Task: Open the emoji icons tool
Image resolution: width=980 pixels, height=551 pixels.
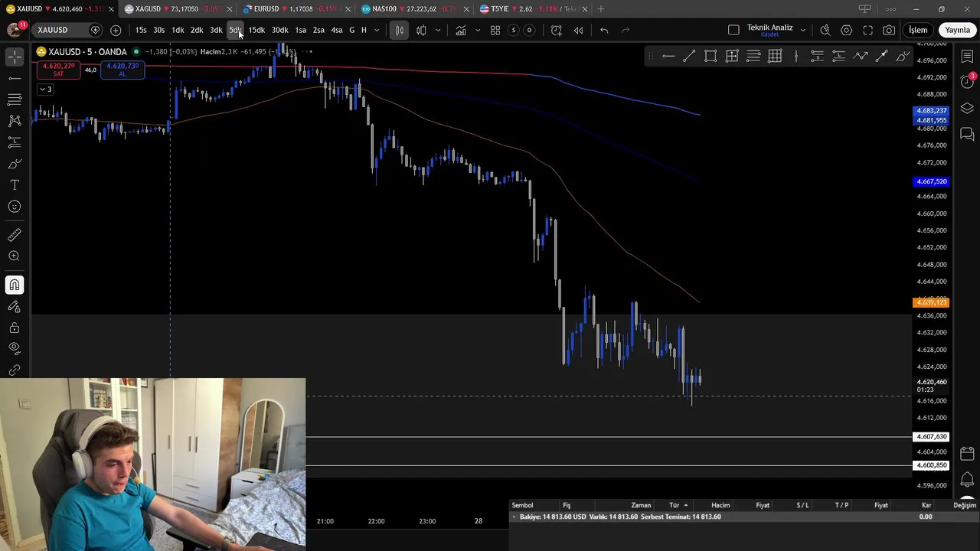Action: 15,207
